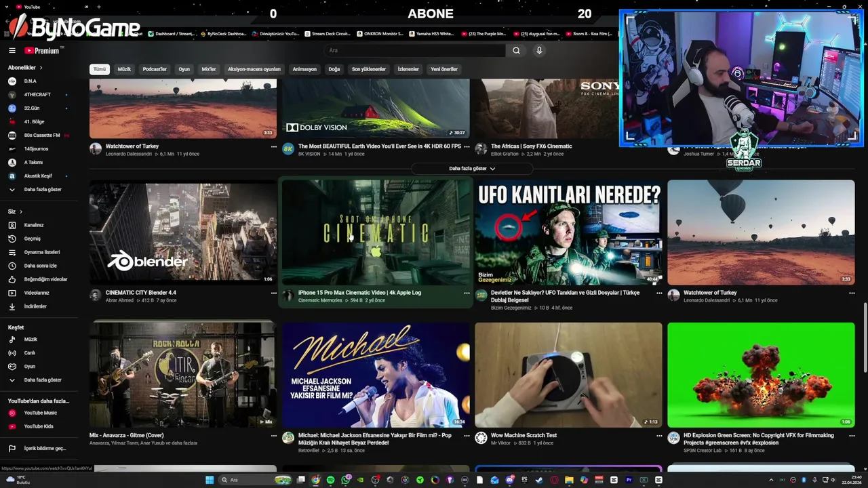868x488 pixels.
Task: Select the İzlenenler filter chip
Action: click(x=408, y=69)
